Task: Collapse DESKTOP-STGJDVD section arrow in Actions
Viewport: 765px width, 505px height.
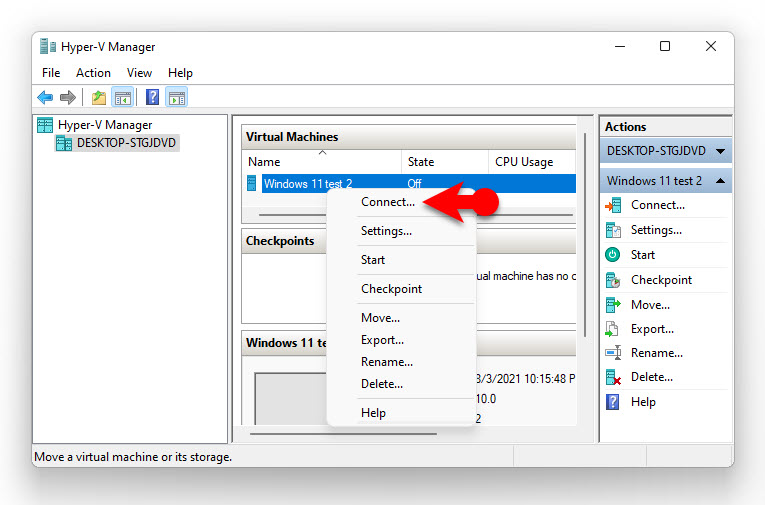Action: (721, 151)
